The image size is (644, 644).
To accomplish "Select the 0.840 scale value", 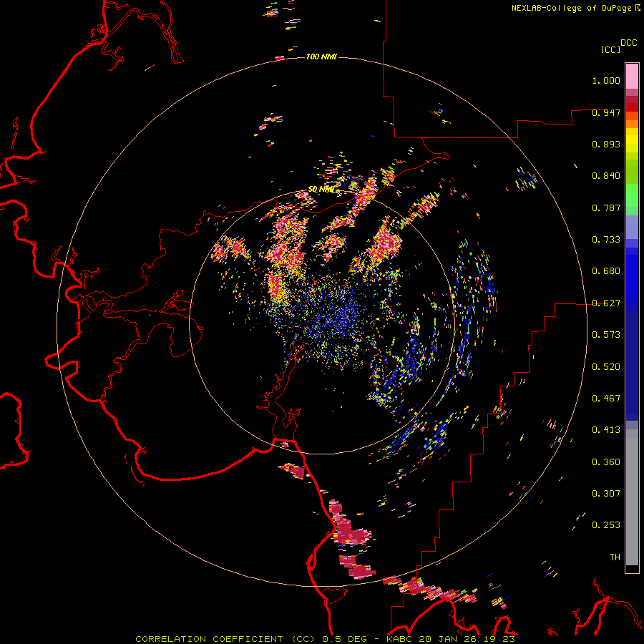I will coord(606,176).
